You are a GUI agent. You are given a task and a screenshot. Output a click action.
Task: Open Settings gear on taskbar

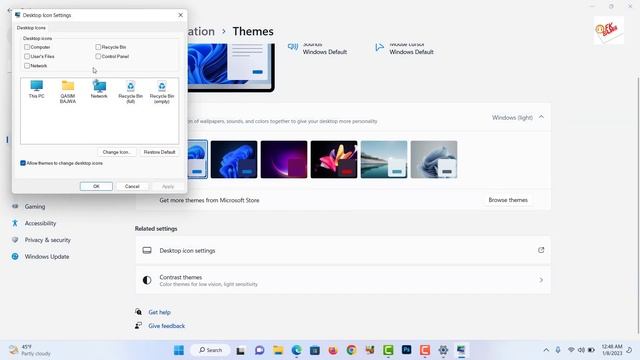[443, 350]
